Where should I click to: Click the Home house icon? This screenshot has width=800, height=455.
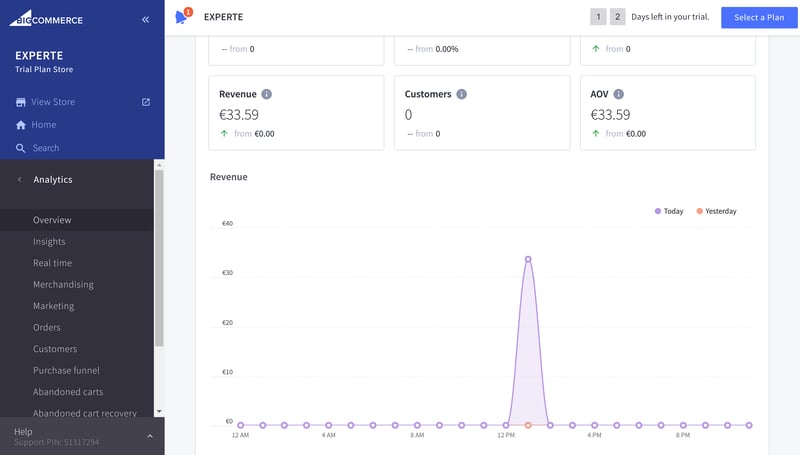pyautogui.click(x=20, y=125)
